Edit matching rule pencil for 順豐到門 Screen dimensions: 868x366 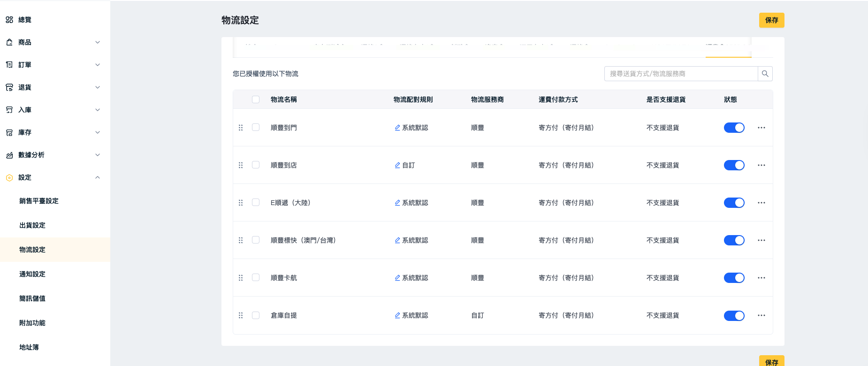click(x=397, y=128)
